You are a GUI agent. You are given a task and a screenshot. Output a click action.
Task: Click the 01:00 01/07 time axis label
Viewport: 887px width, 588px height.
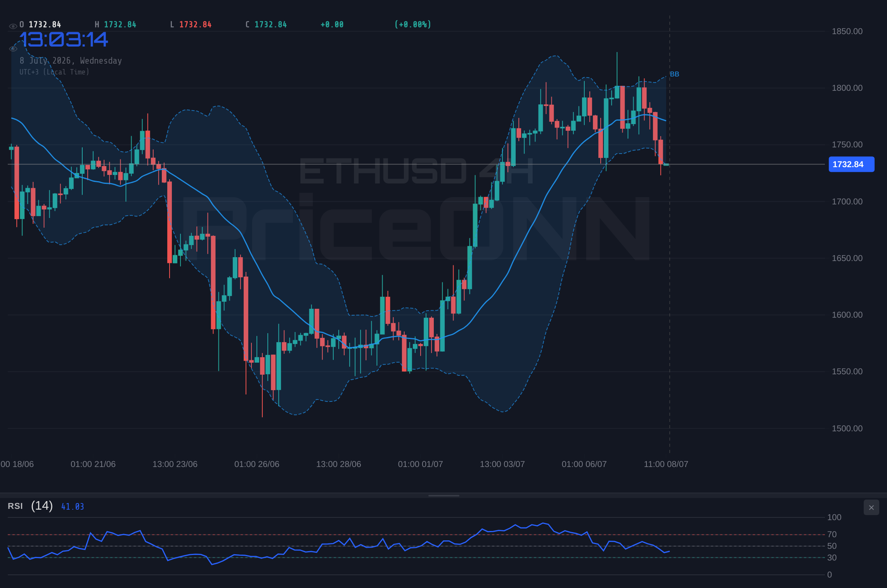click(x=421, y=464)
